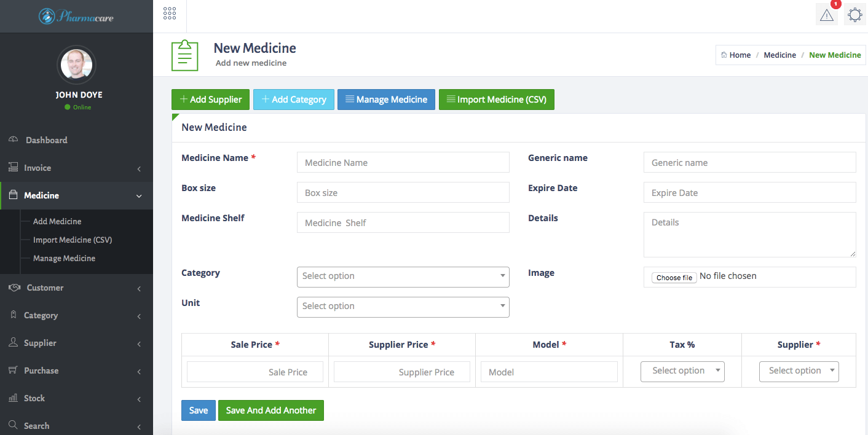Open the Supplier dropdown in price table
Image resolution: width=868 pixels, height=435 pixels.
click(799, 371)
